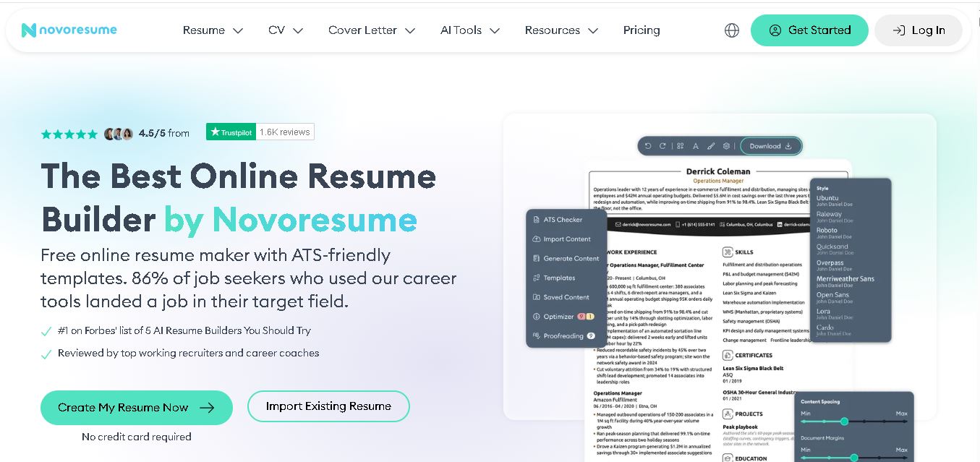This screenshot has width=980, height=462.
Task: Click the Certificates section icon on resume
Action: point(727,355)
